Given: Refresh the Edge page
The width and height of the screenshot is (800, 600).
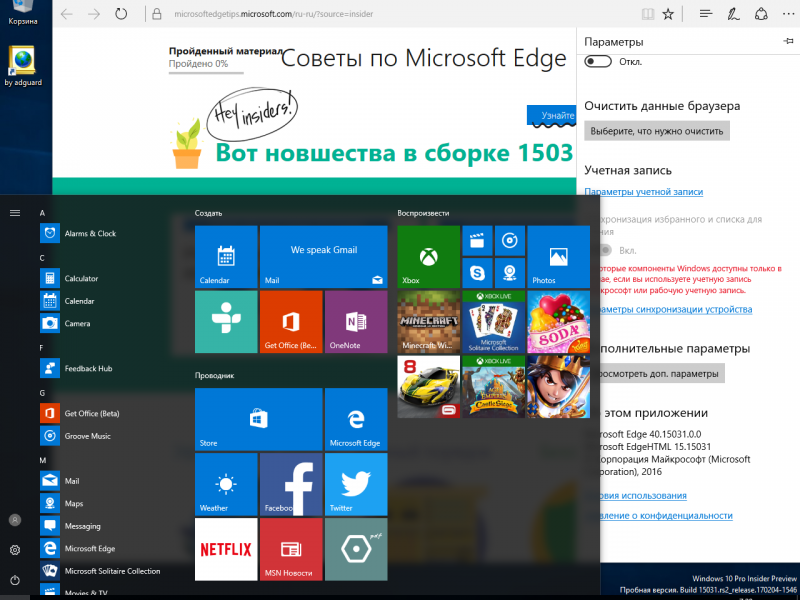Looking at the screenshot, I should pos(121,14).
